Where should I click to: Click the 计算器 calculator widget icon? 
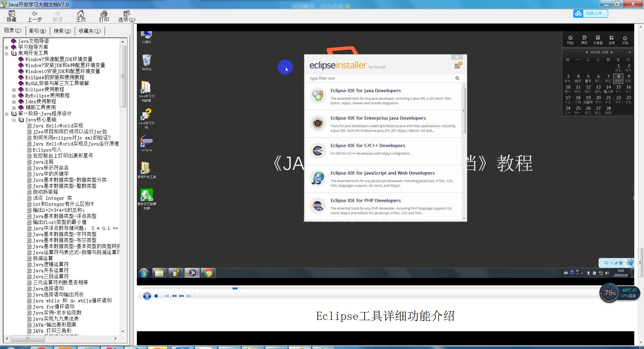[x=598, y=40]
